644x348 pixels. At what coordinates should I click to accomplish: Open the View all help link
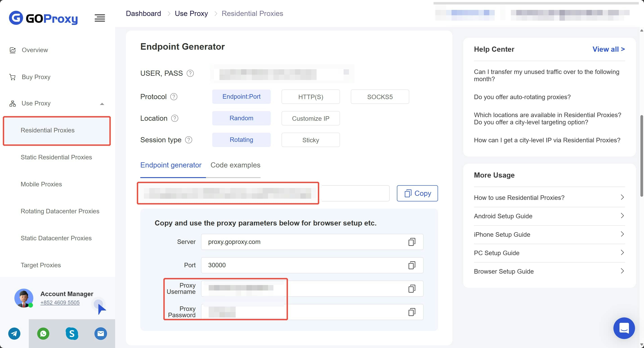coord(608,49)
